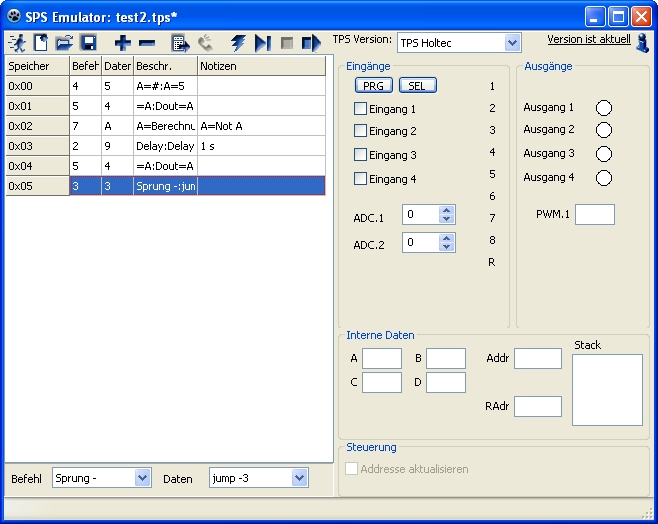Open a file using the folder icon
The height and width of the screenshot is (524, 658).
[64, 43]
